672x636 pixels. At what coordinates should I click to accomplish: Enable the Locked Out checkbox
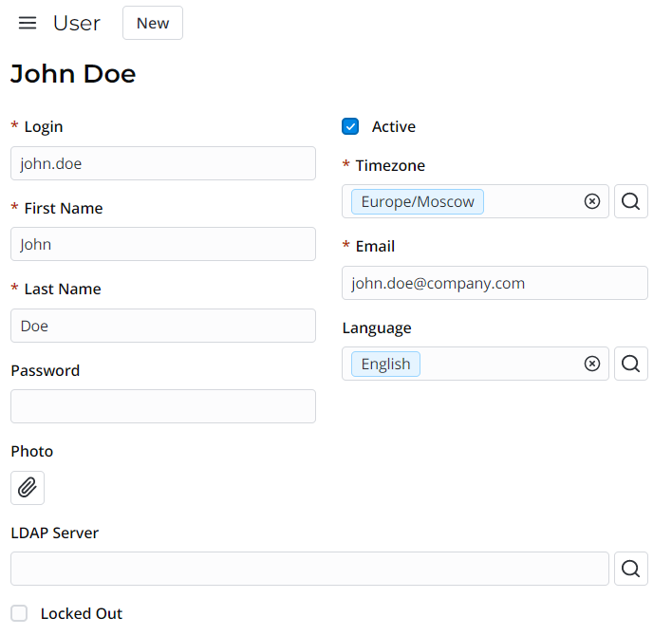pyautogui.click(x=19, y=613)
